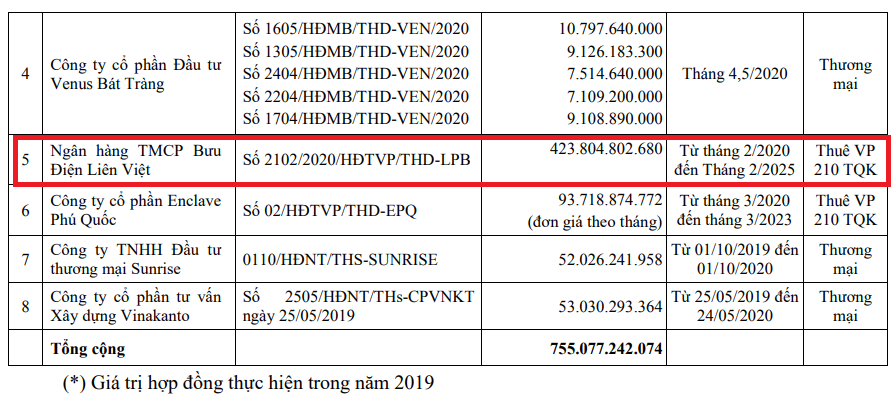Click the value 52.026.241.958
The height and width of the screenshot is (404, 896).
(610, 260)
